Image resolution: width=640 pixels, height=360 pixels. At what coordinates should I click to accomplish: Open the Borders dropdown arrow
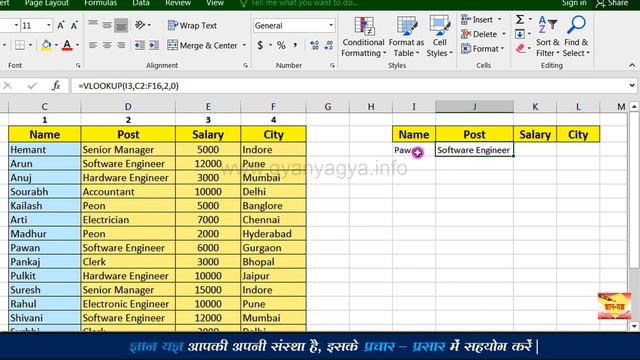coord(30,45)
